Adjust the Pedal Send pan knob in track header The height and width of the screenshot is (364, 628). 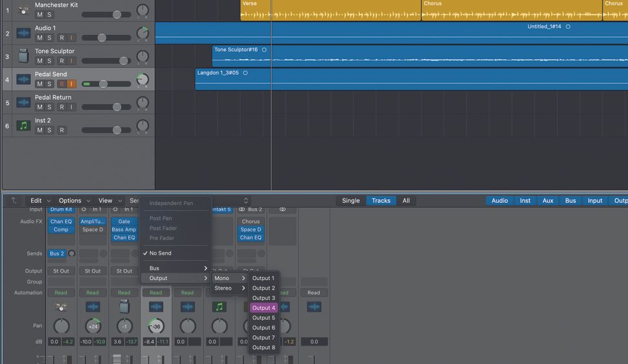click(142, 79)
